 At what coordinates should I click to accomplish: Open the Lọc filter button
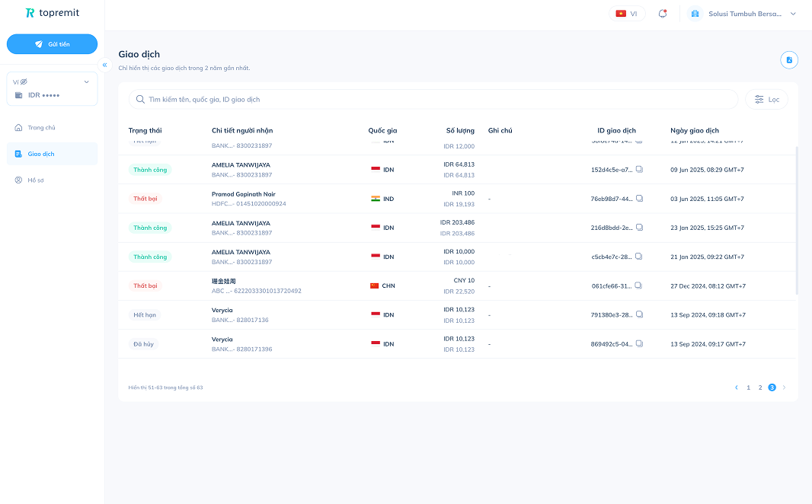[766, 99]
